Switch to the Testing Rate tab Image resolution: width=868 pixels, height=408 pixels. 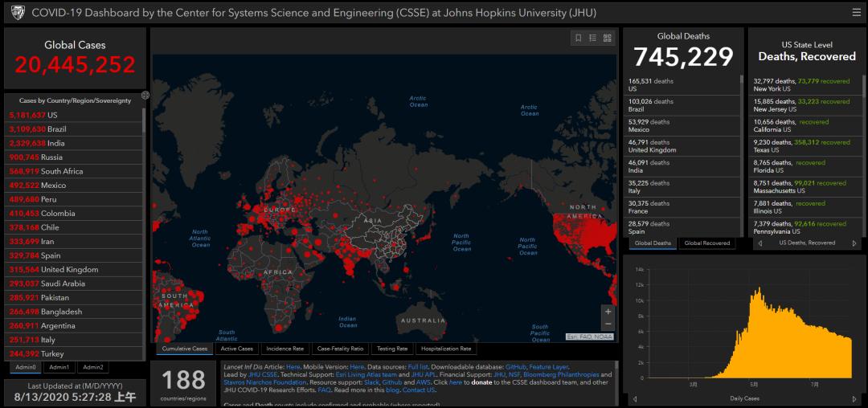pyautogui.click(x=392, y=349)
